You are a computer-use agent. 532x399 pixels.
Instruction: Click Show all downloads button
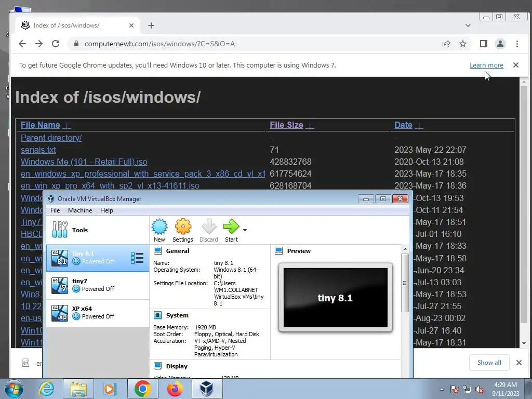pyautogui.click(x=489, y=362)
